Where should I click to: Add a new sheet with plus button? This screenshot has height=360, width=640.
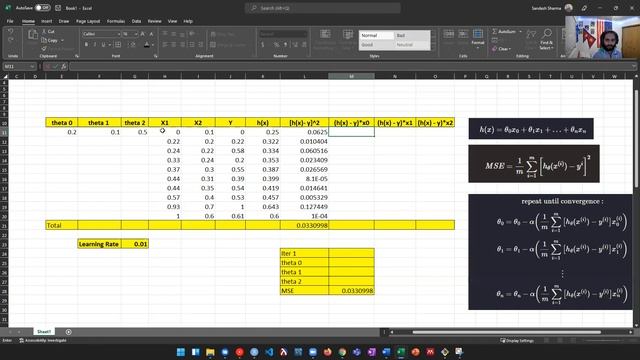pyautogui.click(x=69, y=332)
